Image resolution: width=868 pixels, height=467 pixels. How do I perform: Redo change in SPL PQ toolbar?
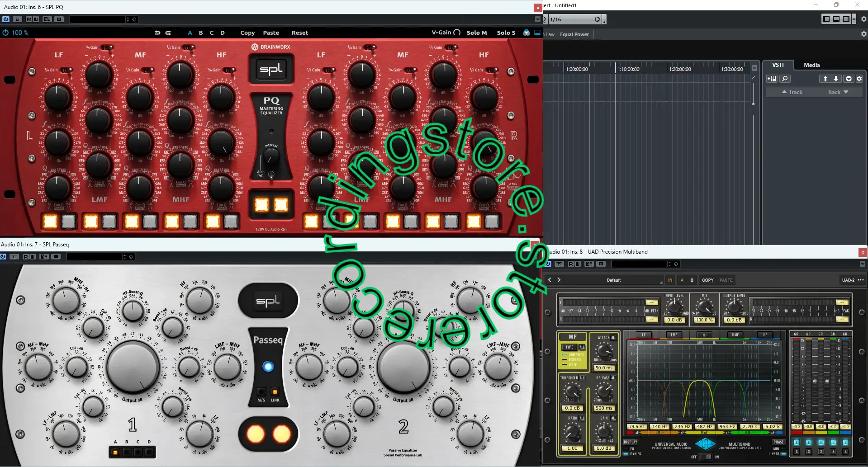168,33
